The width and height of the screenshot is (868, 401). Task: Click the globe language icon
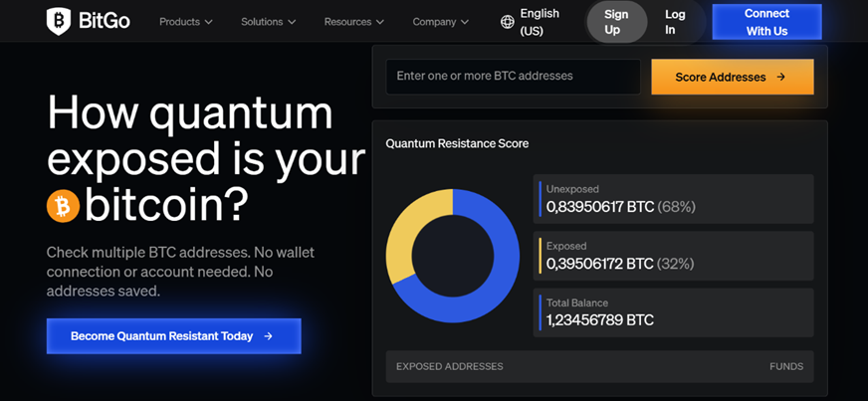pyautogui.click(x=507, y=22)
